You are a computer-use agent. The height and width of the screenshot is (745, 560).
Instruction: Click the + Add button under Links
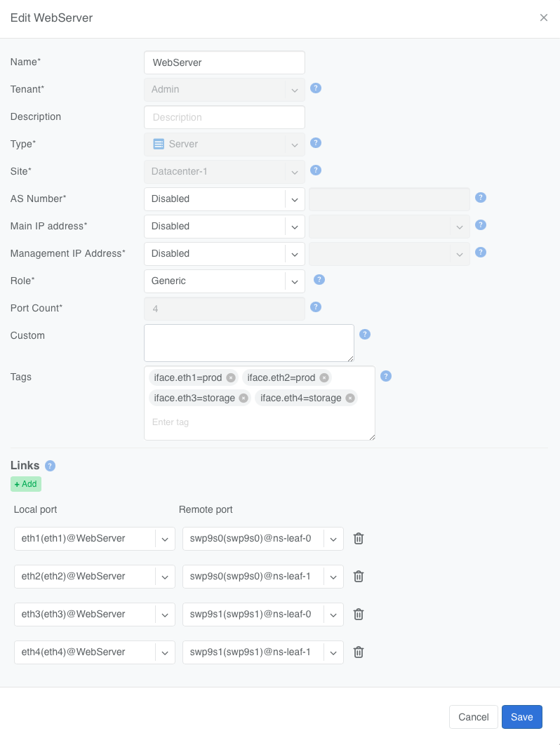(25, 483)
